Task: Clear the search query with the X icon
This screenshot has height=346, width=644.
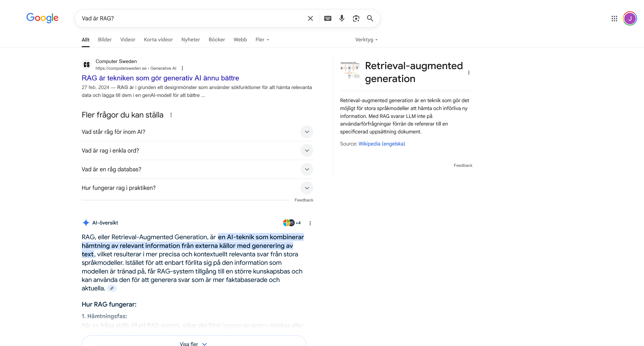Action: click(x=310, y=18)
